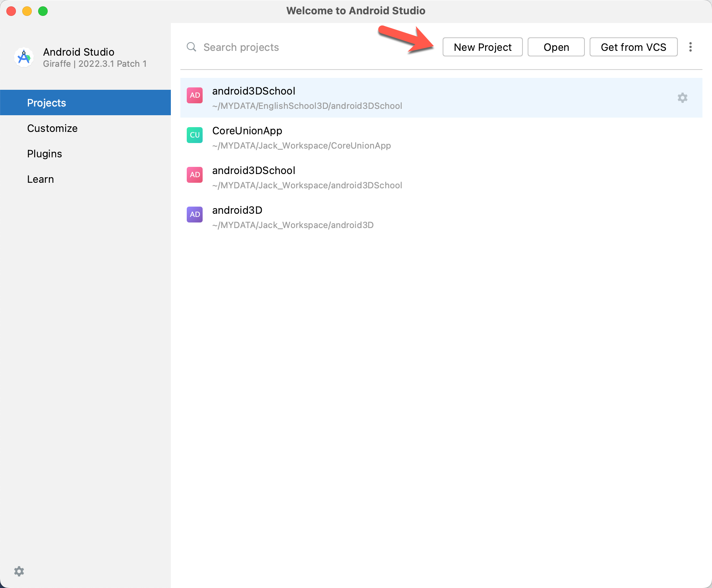Viewport: 712px width, 588px height.
Task: Click the CU icon of CoreUnionApp
Action: pos(195,135)
